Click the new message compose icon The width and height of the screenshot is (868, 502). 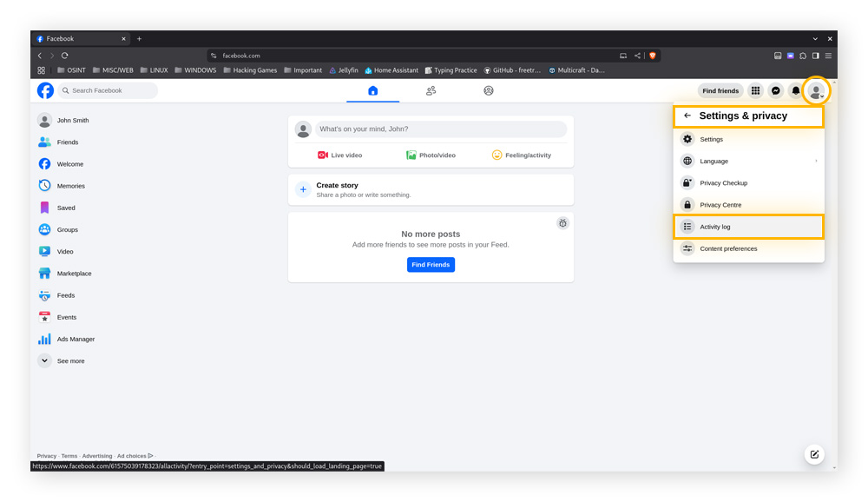(x=814, y=454)
